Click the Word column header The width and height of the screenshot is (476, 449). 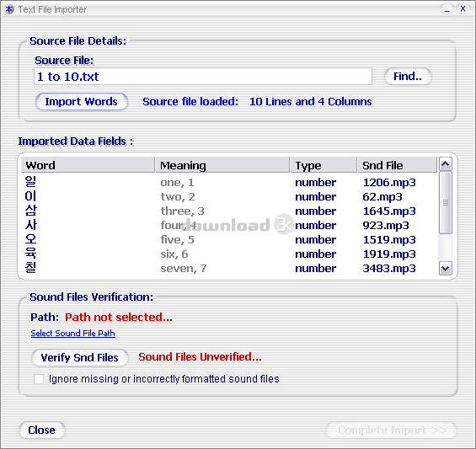pos(88,165)
